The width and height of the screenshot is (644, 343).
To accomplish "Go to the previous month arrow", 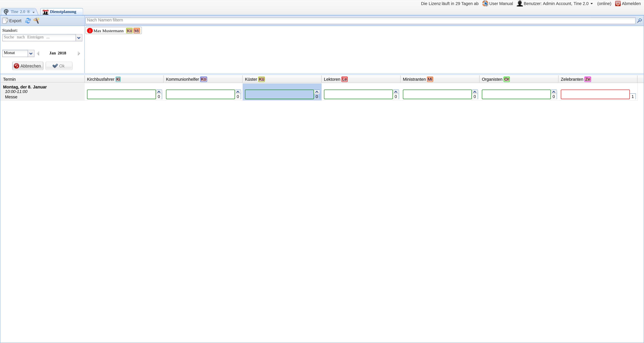I will pyautogui.click(x=38, y=53).
